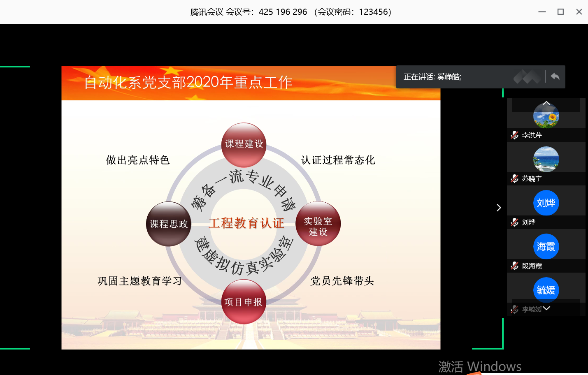The height and width of the screenshot is (375, 588).
Task: Click muted microphone icon beside 李洪芹
Action: point(514,135)
